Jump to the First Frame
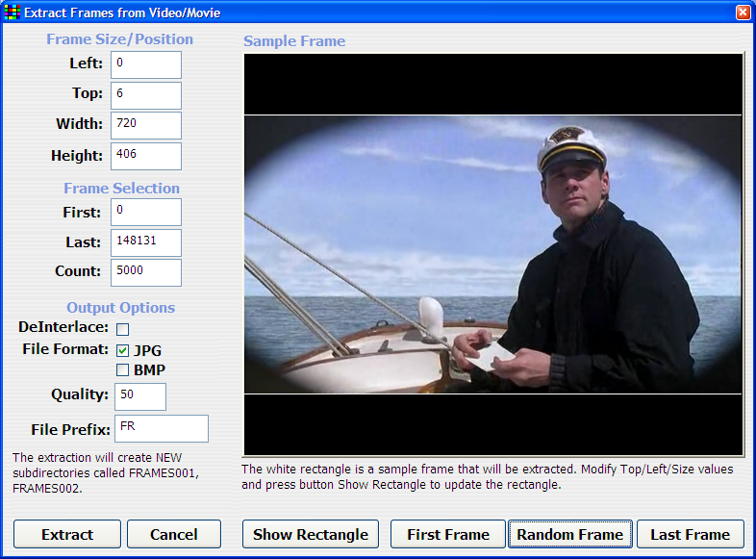This screenshot has height=559, width=756. point(447,534)
